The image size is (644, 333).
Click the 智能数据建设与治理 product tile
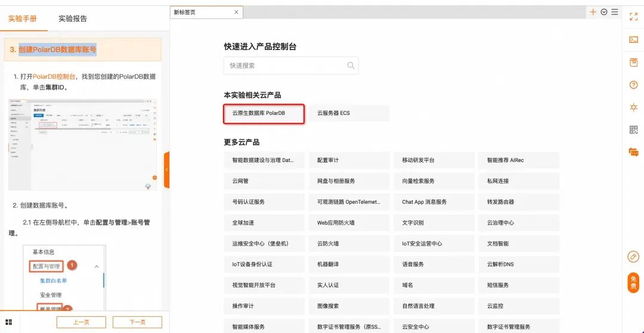[264, 160]
